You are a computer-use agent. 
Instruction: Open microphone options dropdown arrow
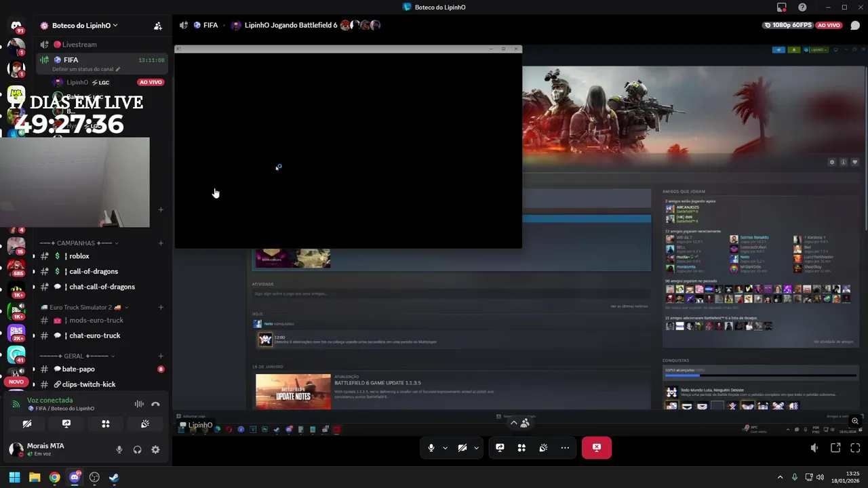(445, 447)
